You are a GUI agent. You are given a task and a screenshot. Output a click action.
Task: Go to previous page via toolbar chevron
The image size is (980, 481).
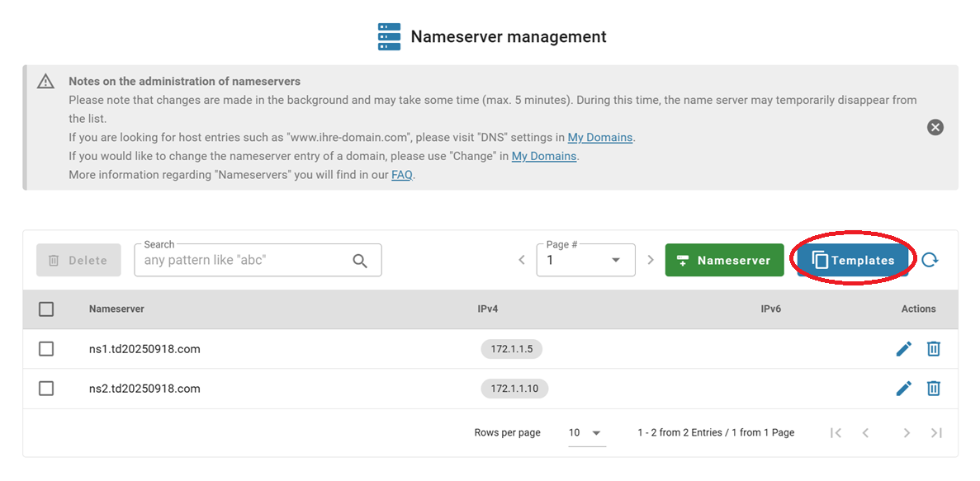[522, 260]
